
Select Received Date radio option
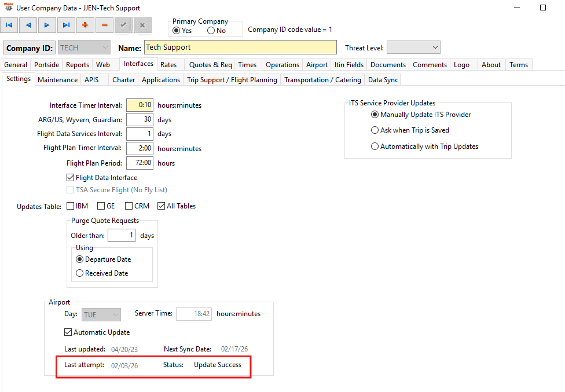[80, 273]
